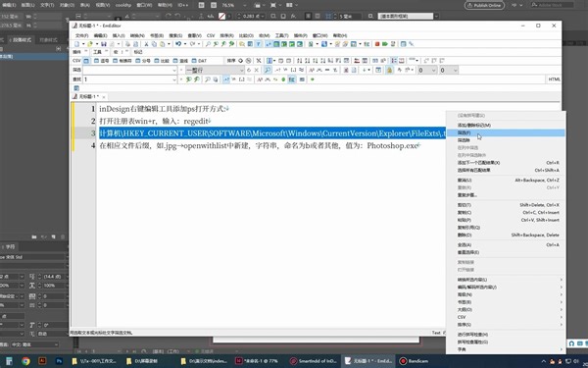This screenshot has height=368, width=588.
Task: Expand the 筛选 filter text dropdown arrow
Action: (174, 71)
